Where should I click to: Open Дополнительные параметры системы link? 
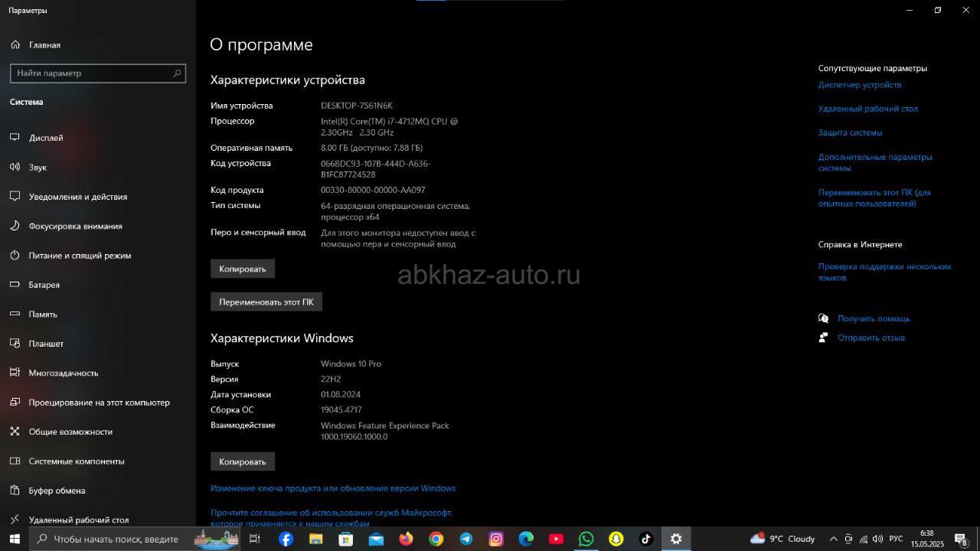coord(875,162)
